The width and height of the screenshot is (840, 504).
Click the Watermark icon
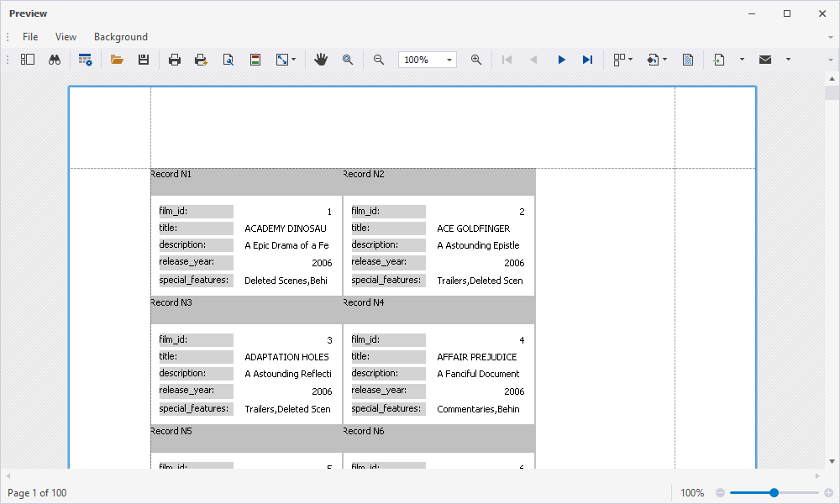[x=688, y=60]
